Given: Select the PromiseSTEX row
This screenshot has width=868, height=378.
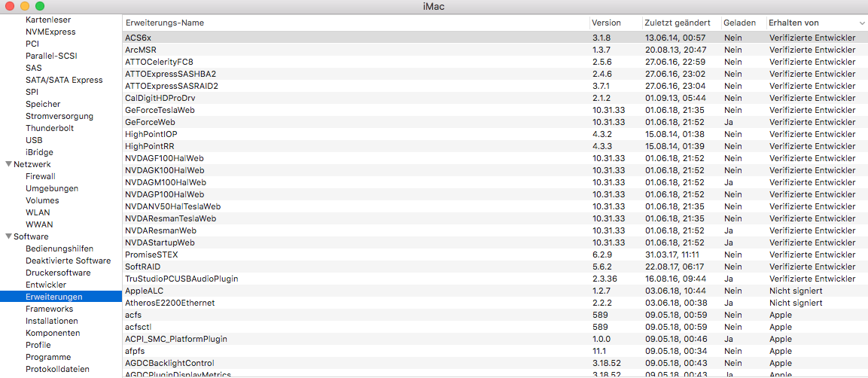Looking at the screenshot, I should [x=495, y=255].
